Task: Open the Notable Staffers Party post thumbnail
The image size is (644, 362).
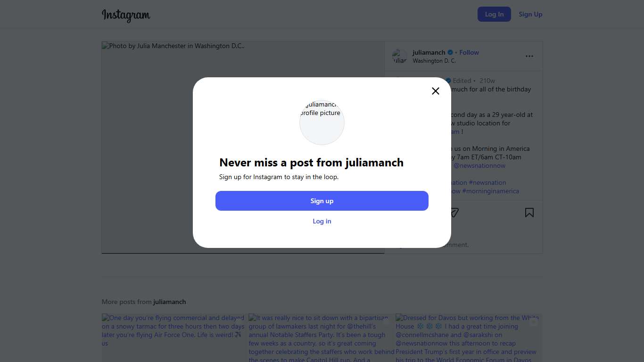Action: (321, 337)
